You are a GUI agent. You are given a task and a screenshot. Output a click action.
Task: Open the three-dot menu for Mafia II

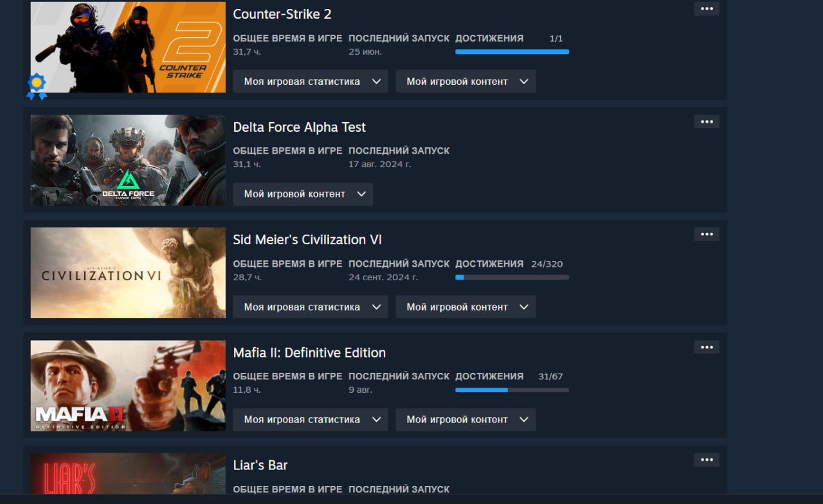707,347
